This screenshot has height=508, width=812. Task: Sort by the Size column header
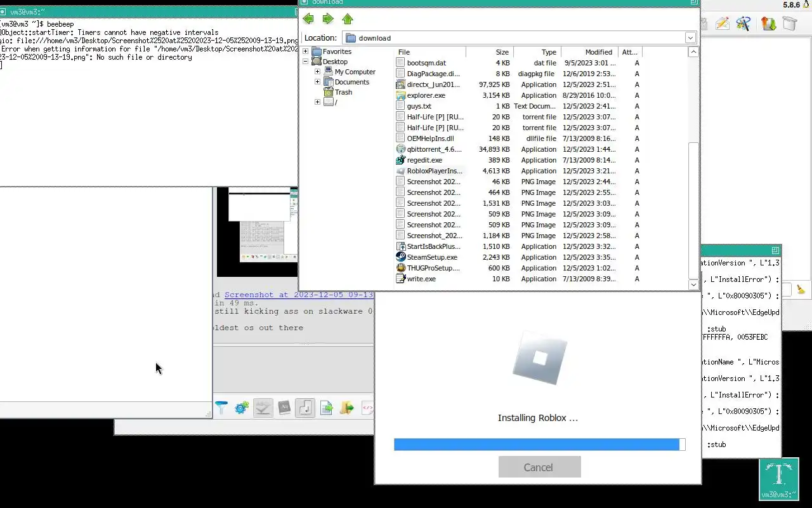490,52
